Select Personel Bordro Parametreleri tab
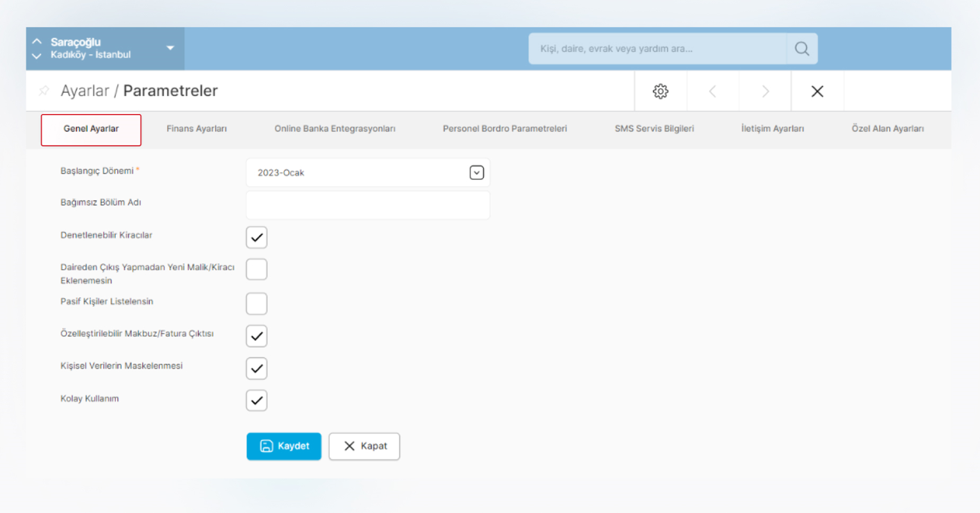Viewport: 980px width, 513px height. tap(504, 129)
